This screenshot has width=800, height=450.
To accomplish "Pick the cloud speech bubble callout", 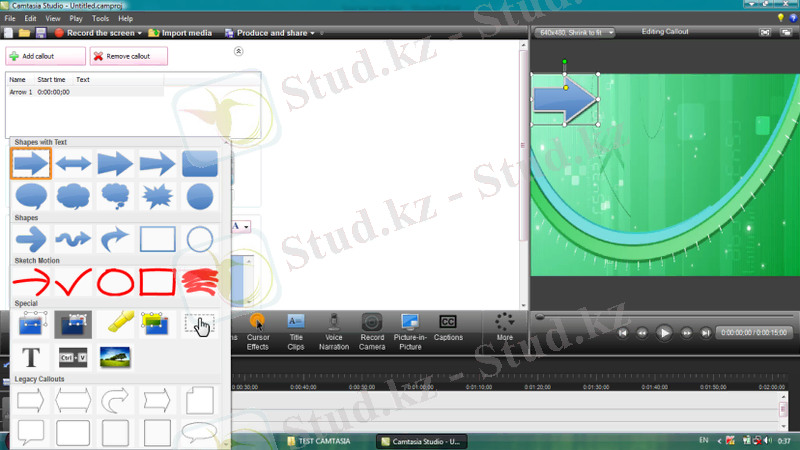I will click(x=73, y=196).
